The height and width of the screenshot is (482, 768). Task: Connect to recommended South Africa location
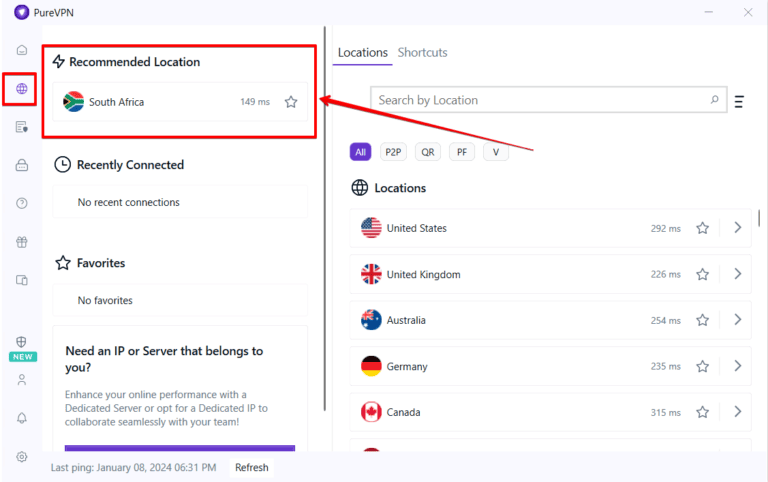pyautogui.click(x=180, y=102)
